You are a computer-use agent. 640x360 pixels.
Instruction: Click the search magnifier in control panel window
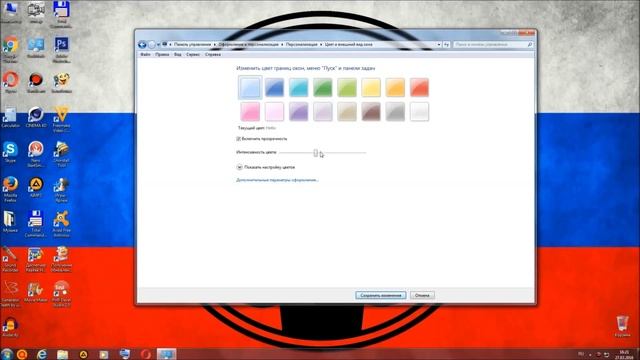pos(530,44)
